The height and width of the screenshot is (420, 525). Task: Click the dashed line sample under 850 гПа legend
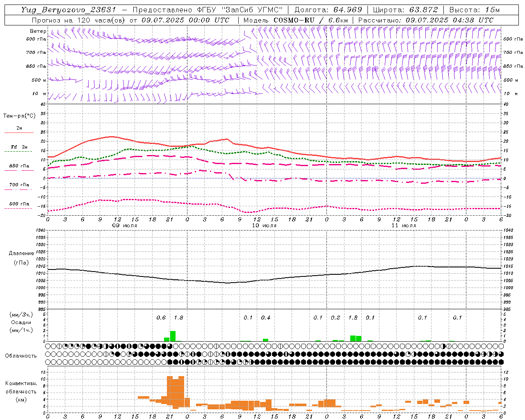19,170
